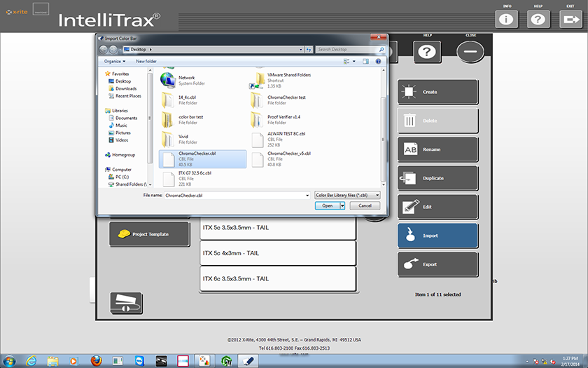The width and height of the screenshot is (588, 368).
Task: Expand Libraries in navigation pane
Action: (117, 111)
